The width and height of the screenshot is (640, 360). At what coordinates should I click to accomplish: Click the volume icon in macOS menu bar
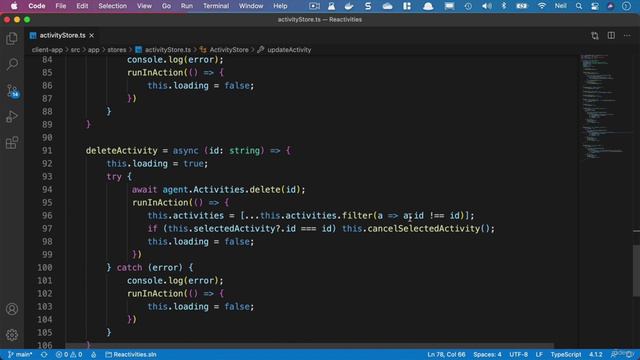(487, 6)
